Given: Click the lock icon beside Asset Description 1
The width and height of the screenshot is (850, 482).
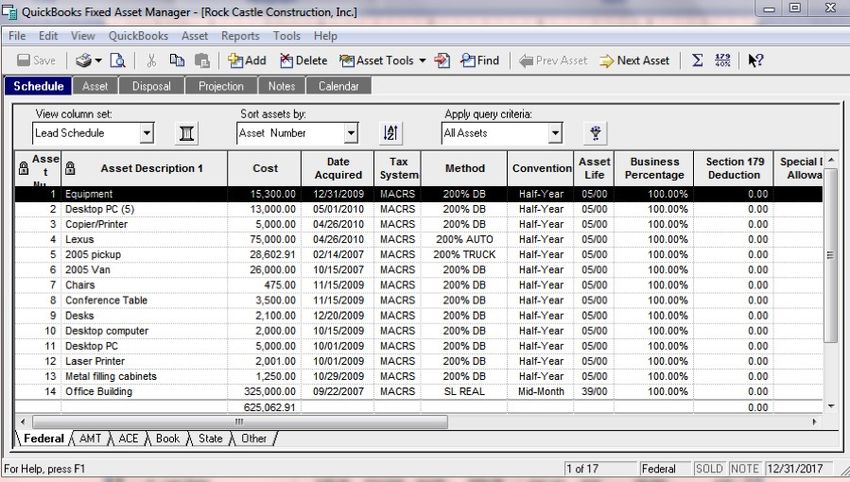Looking at the screenshot, I should (x=70, y=168).
